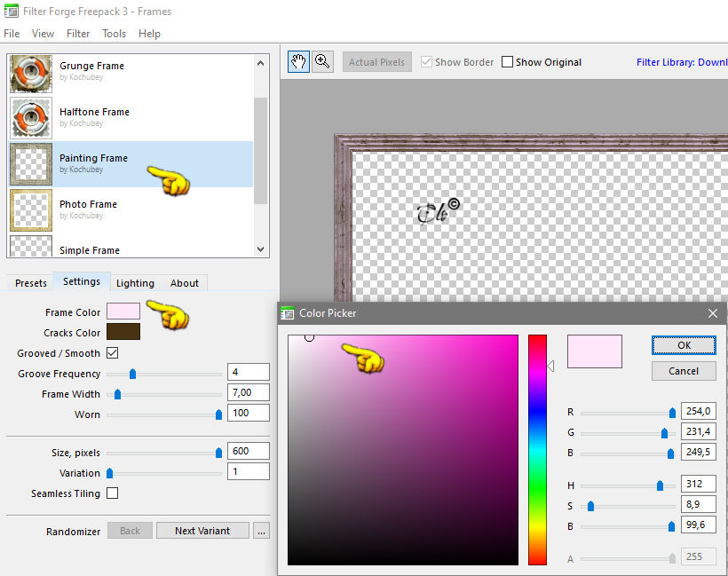Check the Show Original option

click(x=508, y=62)
